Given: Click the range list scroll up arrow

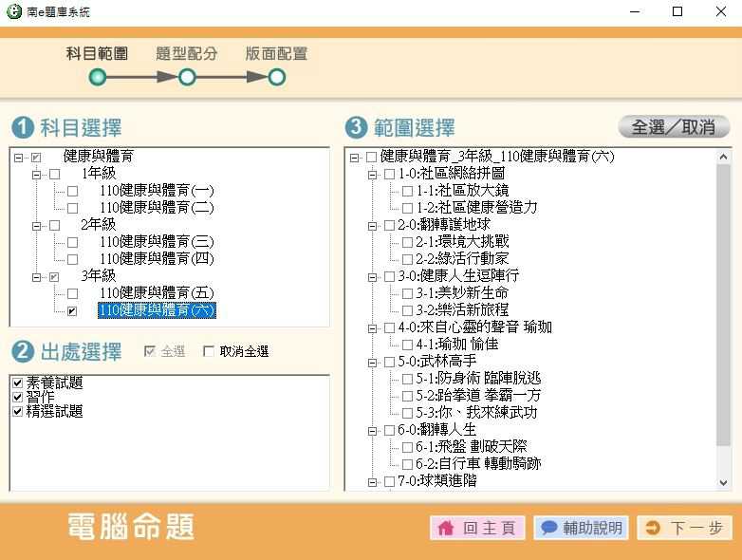Looking at the screenshot, I should tap(723, 157).
